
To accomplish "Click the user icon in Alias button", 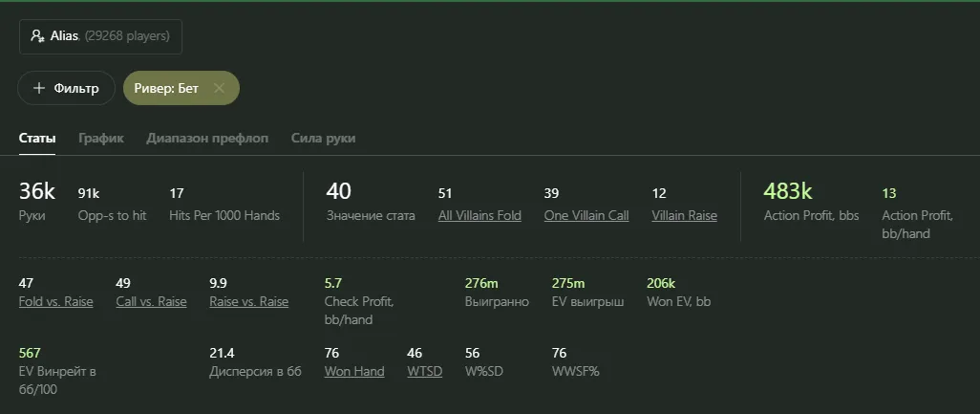I will coord(37,36).
